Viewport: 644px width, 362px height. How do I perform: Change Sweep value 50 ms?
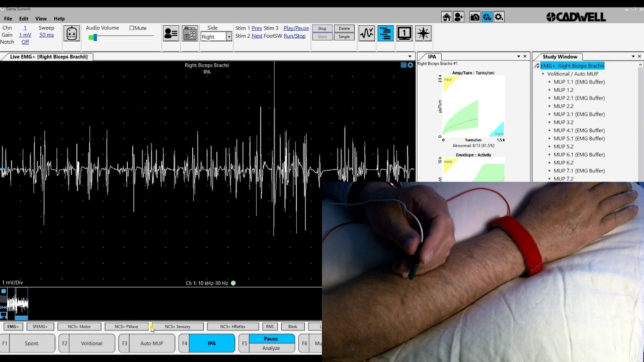[x=46, y=35]
